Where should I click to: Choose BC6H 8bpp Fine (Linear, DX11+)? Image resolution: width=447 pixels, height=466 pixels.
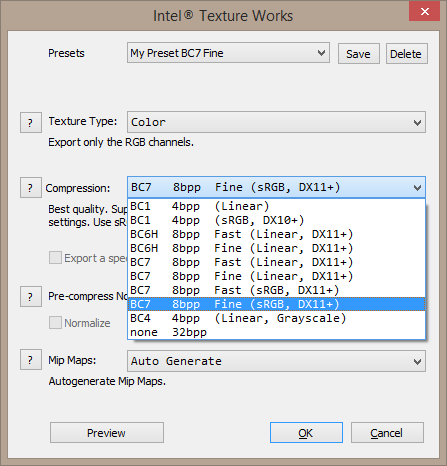[x=276, y=248]
